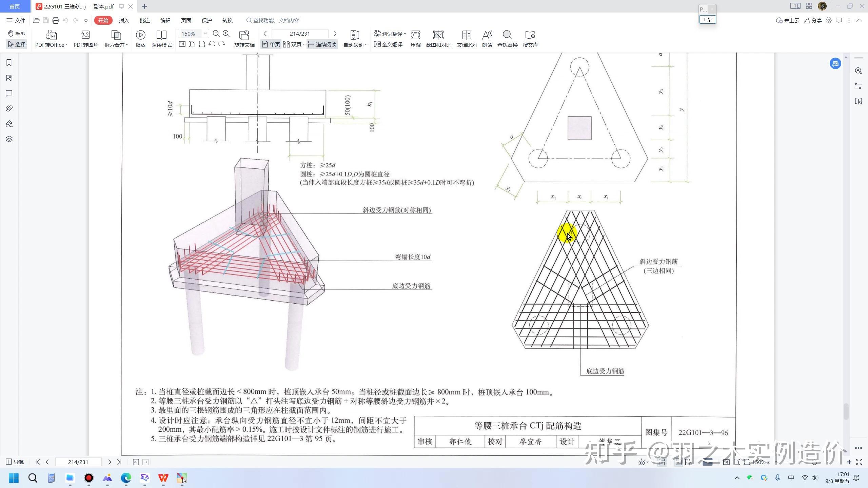Click PDF转图片 to convert to image
This screenshot has width=868, height=488.
point(86,39)
